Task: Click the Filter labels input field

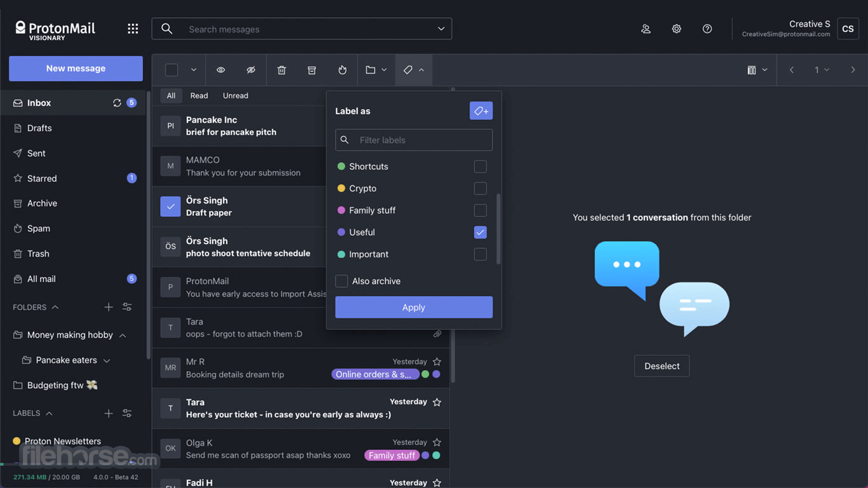Action: click(x=414, y=140)
